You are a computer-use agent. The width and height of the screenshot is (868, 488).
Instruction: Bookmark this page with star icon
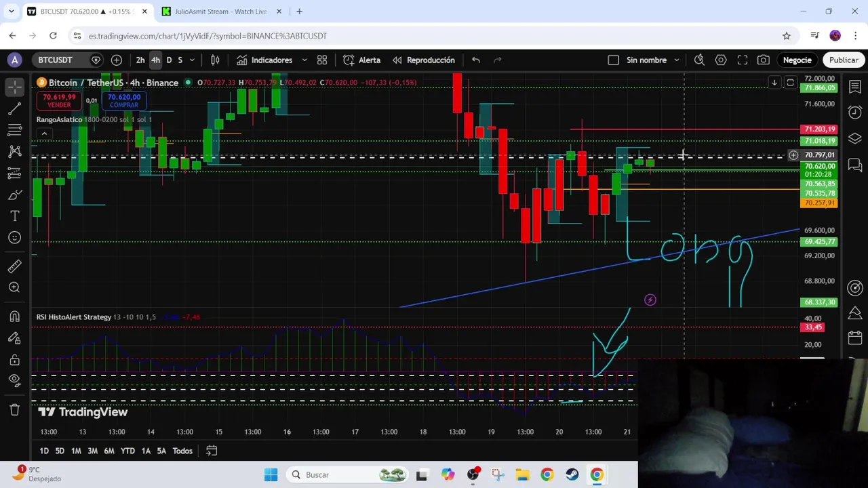coord(787,36)
